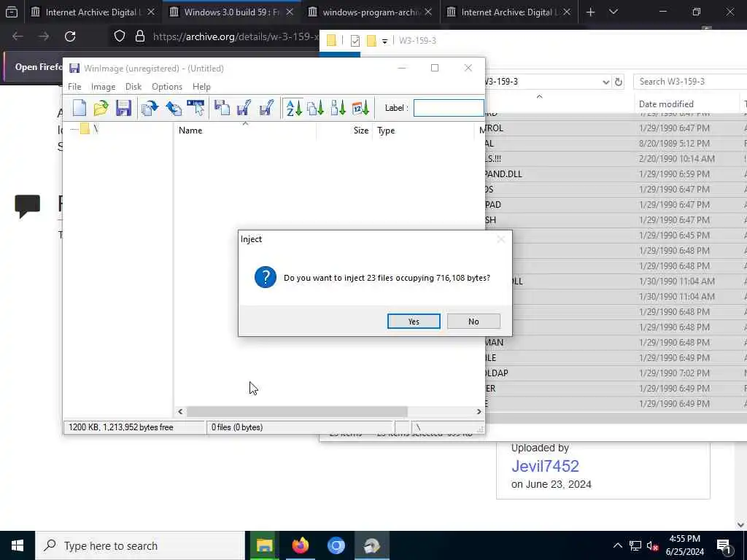
Task: Click the Open image folder icon in WinImage
Action: click(x=101, y=108)
